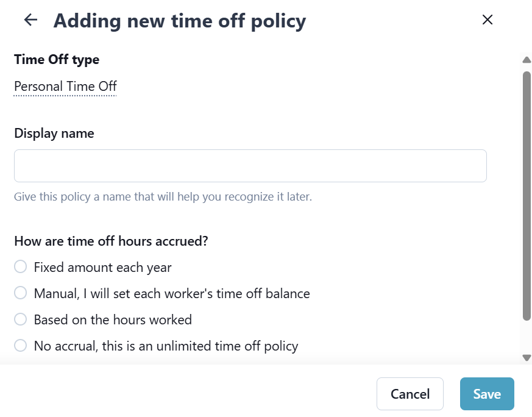Close the time off policy dialog
The image size is (532, 417).
(x=488, y=20)
